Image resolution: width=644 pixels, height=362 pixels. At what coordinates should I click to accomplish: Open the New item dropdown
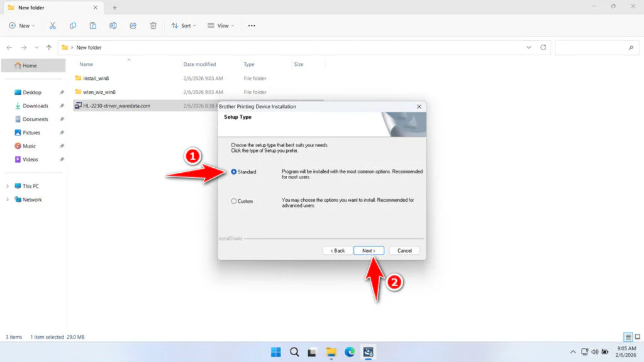[x=22, y=25]
